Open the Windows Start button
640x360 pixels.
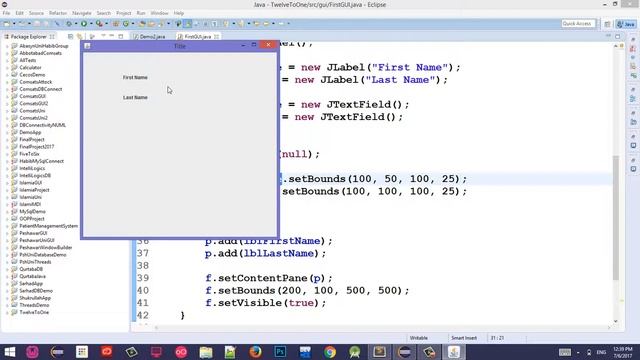(x=9, y=352)
